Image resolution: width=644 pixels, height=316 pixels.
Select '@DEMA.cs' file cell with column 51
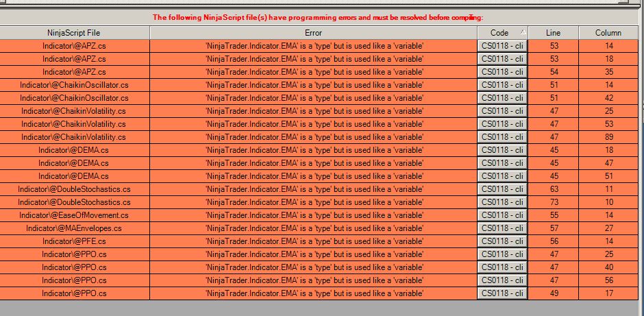75,176
